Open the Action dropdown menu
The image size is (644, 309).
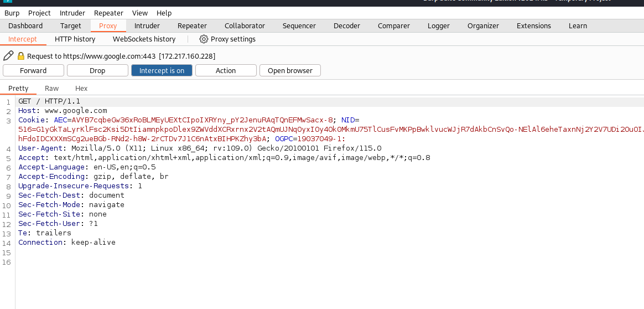coord(226,70)
